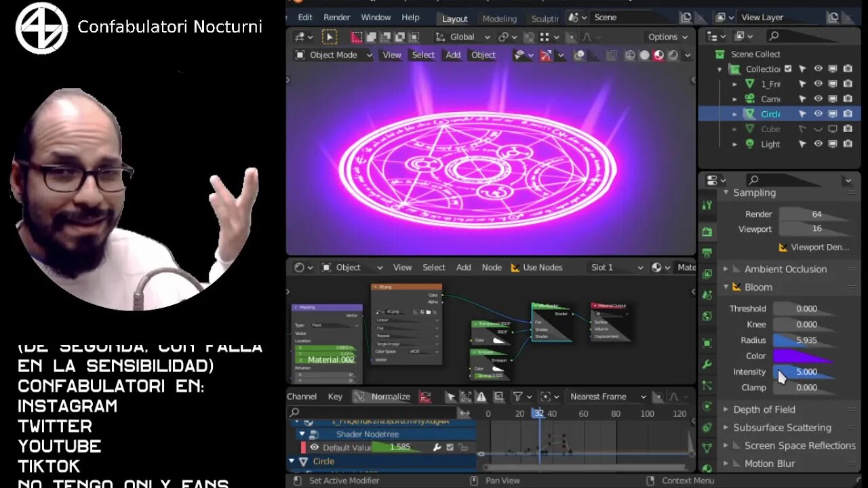Open the Object properties tab icon

(707, 343)
